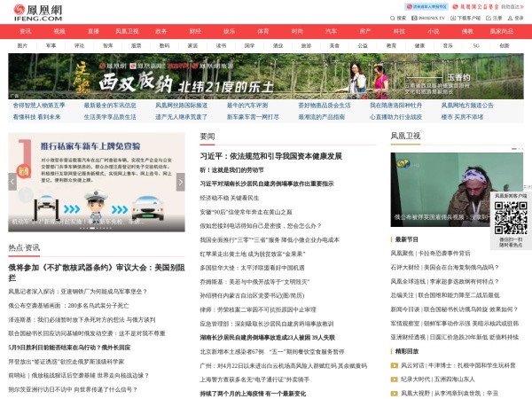Click the QR code for Phoenix news app
The image size is (532, 399).
(510, 217)
